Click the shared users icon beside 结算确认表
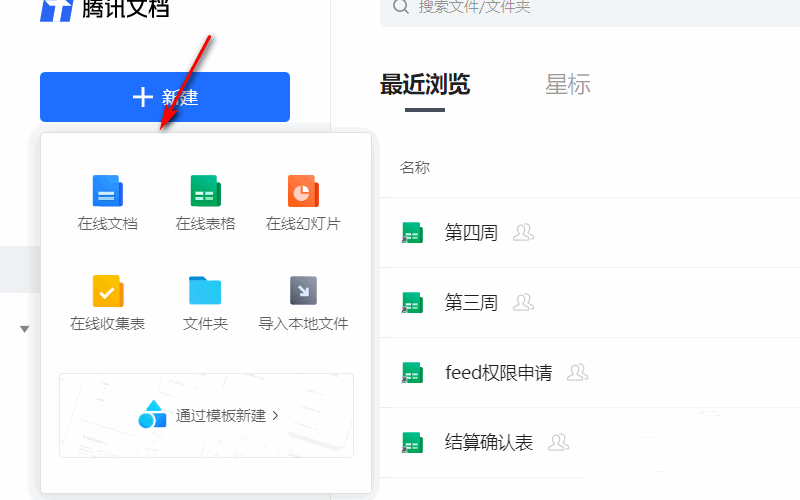Viewport: 800px width, 500px height. pos(558,442)
